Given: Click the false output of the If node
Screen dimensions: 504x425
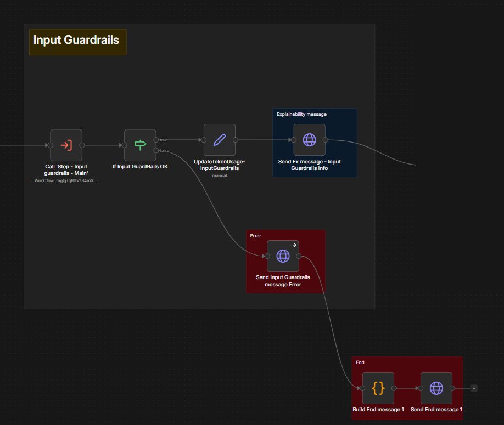Looking at the screenshot, I should [156, 150].
